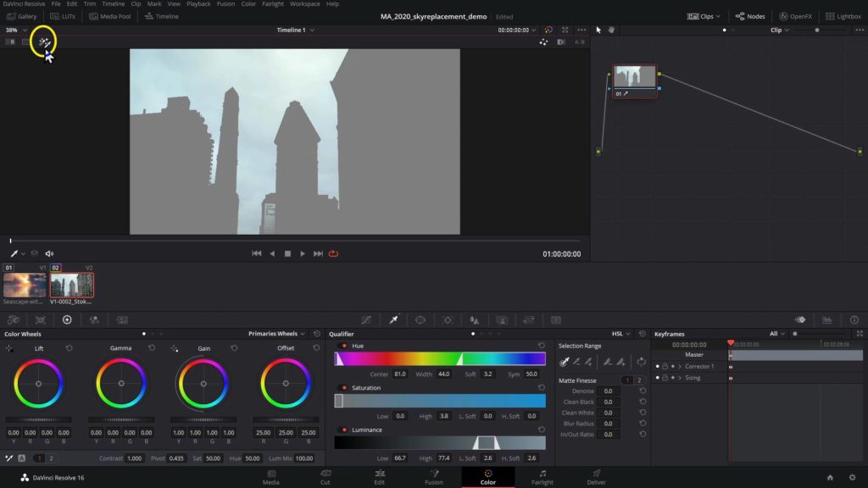Toggle the Luminance qualifier switch
This screenshot has width=868, height=488.
pyautogui.click(x=344, y=430)
